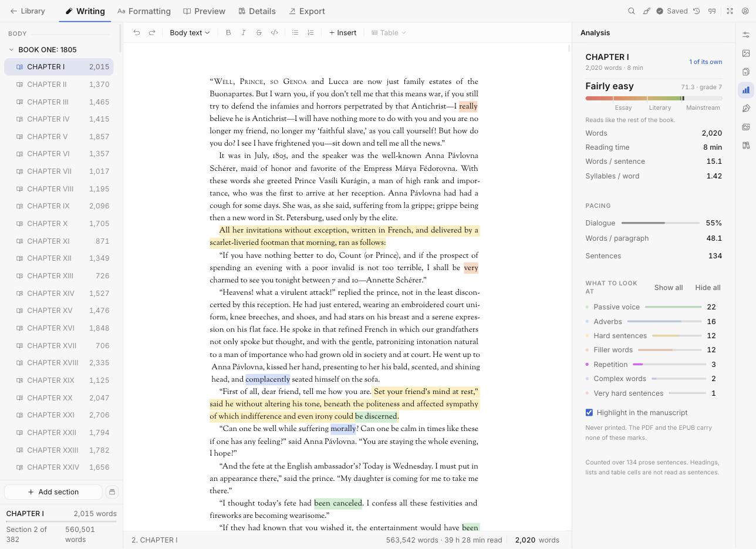Apply italic formatting
The width and height of the screenshot is (756, 549).
click(x=244, y=33)
